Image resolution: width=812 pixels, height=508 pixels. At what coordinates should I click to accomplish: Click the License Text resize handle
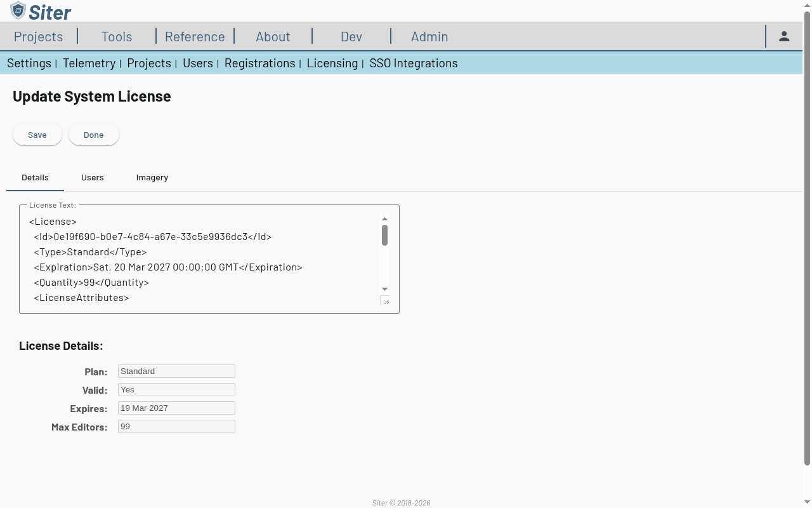pos(385,300)
